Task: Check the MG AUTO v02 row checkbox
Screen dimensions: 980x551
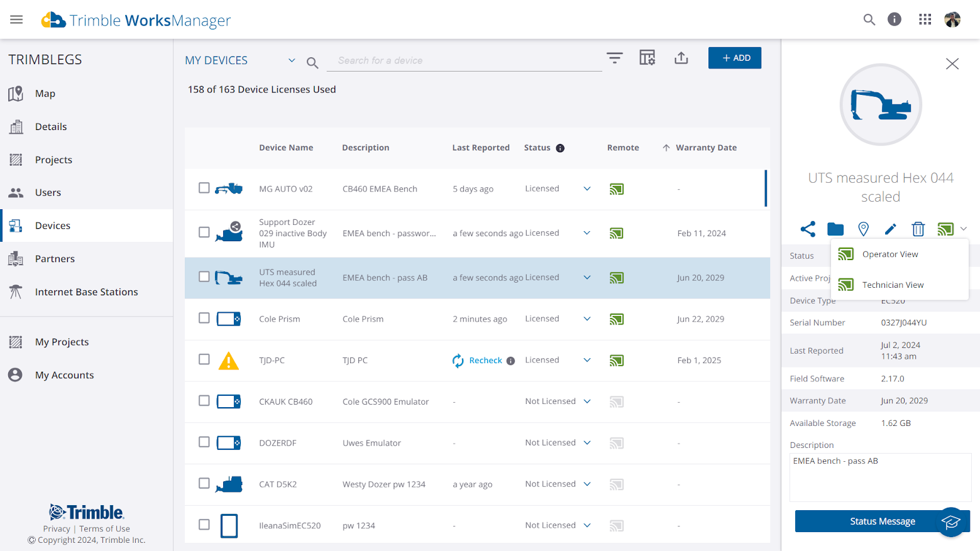Action: [204, 188]
